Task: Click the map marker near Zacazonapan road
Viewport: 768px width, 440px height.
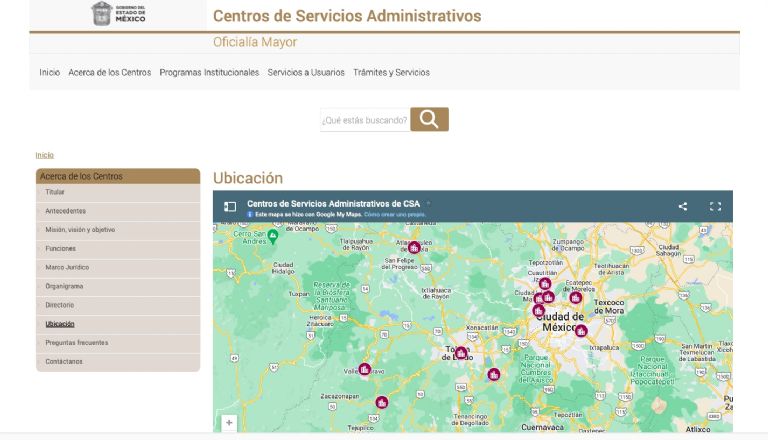Action: tap(382, 402)
